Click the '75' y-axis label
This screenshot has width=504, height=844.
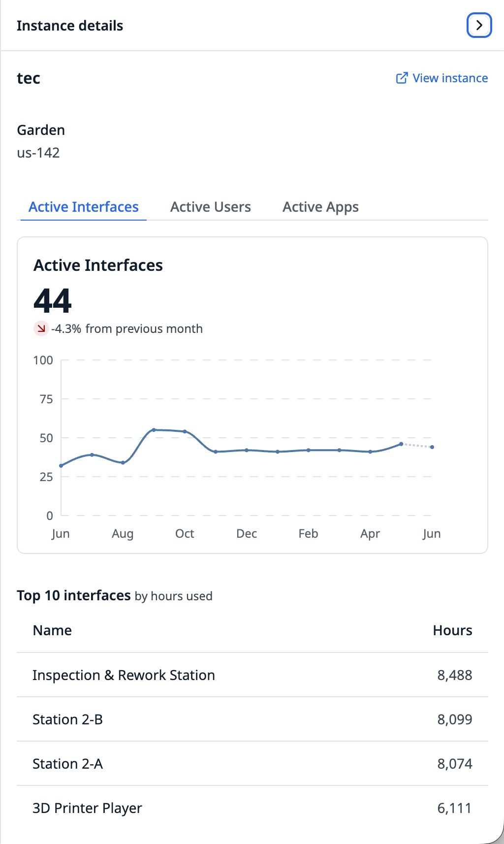point(46,399)
